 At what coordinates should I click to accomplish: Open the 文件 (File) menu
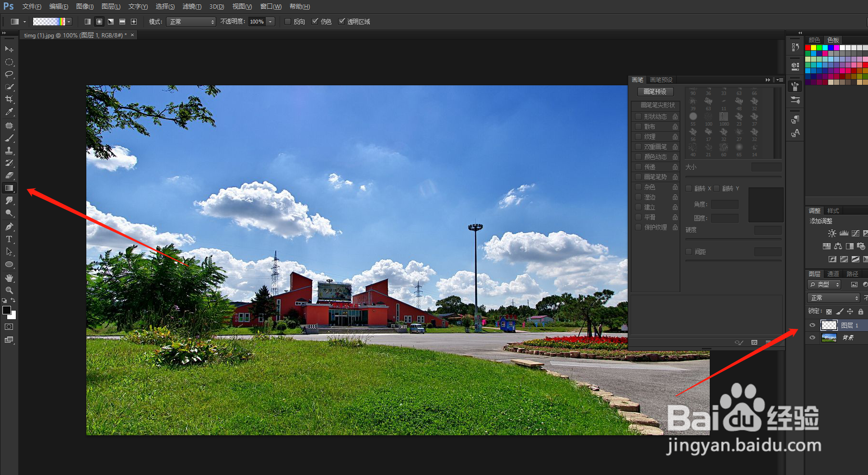32,7
